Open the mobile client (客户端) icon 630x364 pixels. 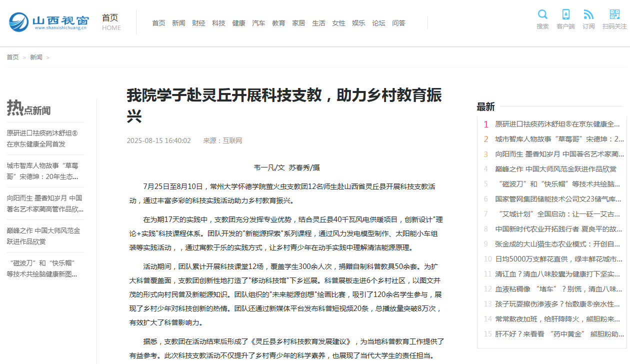[x=565, y=14]
